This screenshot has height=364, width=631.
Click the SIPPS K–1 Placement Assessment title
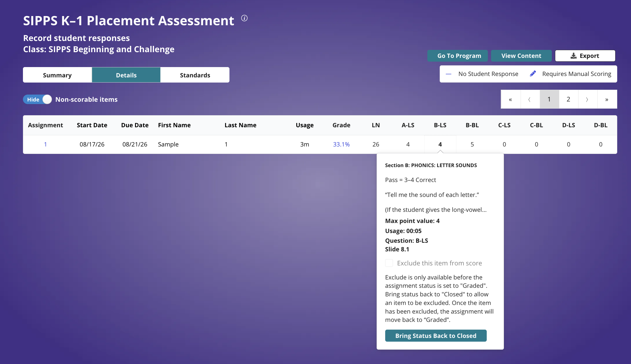point(128,21)
